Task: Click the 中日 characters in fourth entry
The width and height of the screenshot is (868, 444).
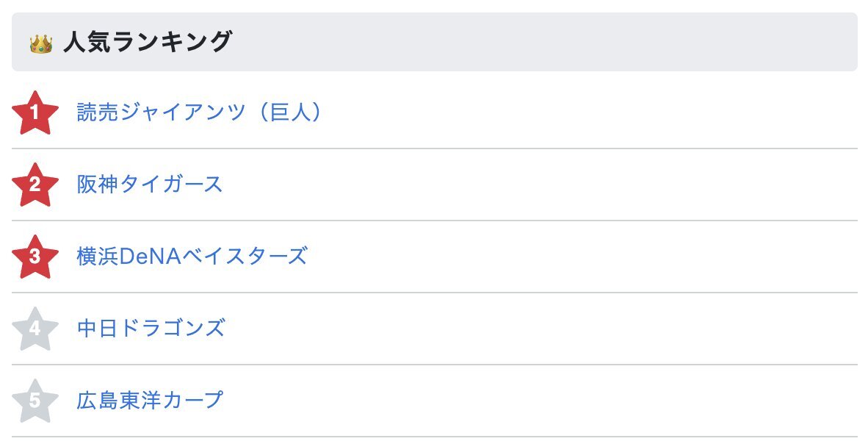Action: 98,328
